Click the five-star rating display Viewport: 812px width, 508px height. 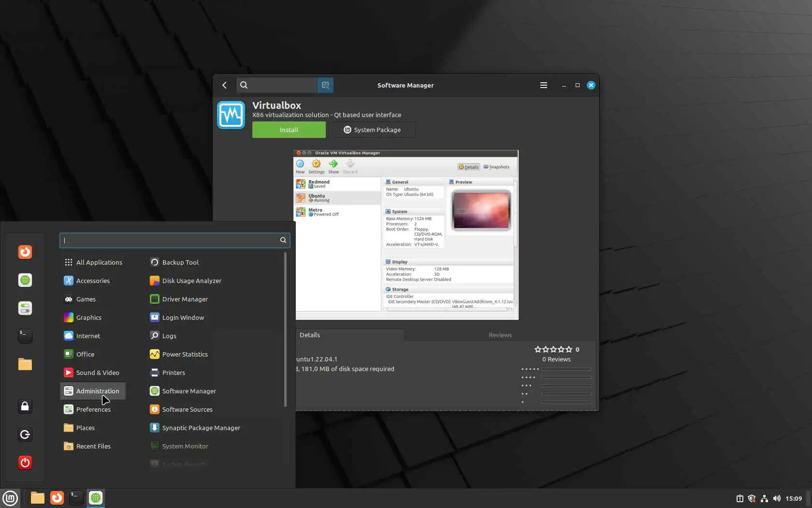point(553,349)
